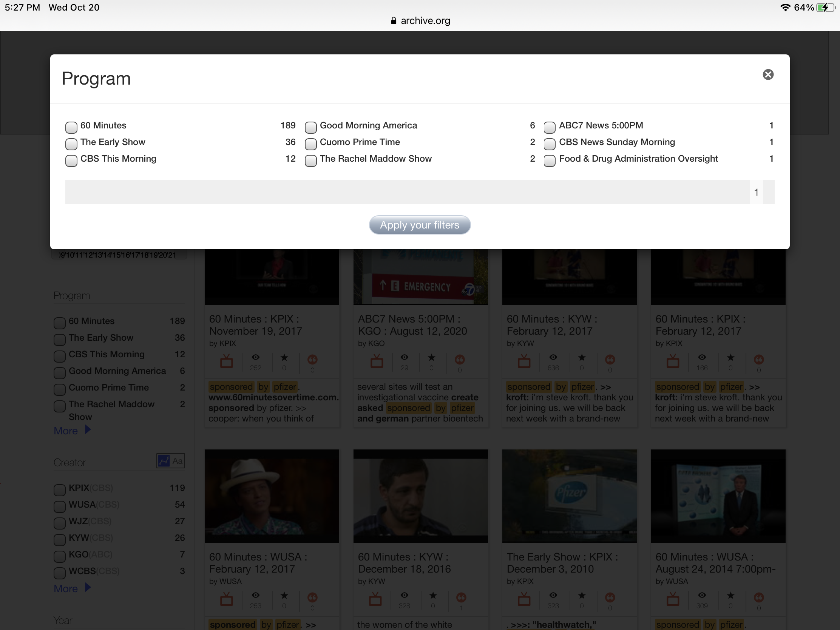Click Pfizer sign video thumbnail
This screenshot has width=840, height=630.
coord(569,496)
